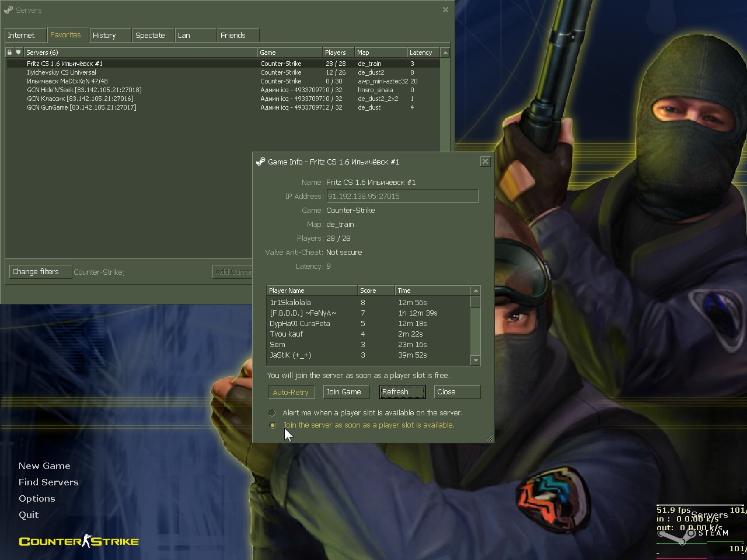Click the Join Game button
The height and width of the screenshot is (560, 747).
[347, 392]
